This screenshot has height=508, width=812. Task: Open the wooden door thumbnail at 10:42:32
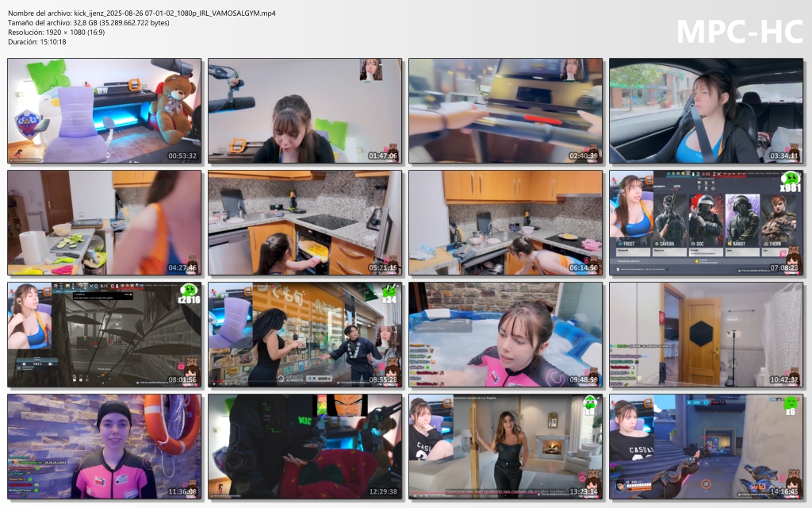pyautogui.click(x=707, y=335)
